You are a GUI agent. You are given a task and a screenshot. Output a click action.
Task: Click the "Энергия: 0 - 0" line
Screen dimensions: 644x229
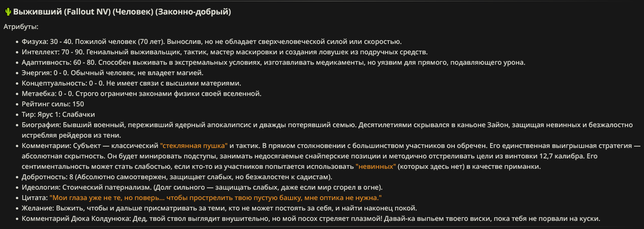point(113,73)
